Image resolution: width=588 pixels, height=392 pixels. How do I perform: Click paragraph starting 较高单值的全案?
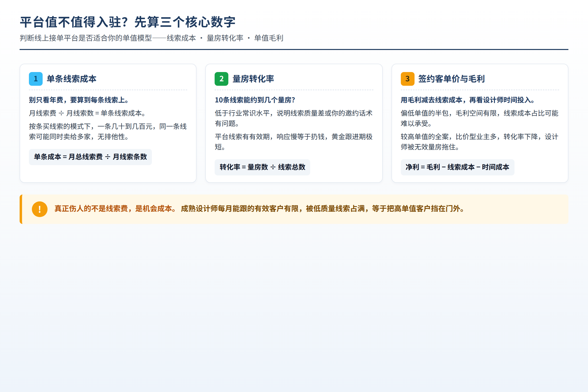pos(479,142)
